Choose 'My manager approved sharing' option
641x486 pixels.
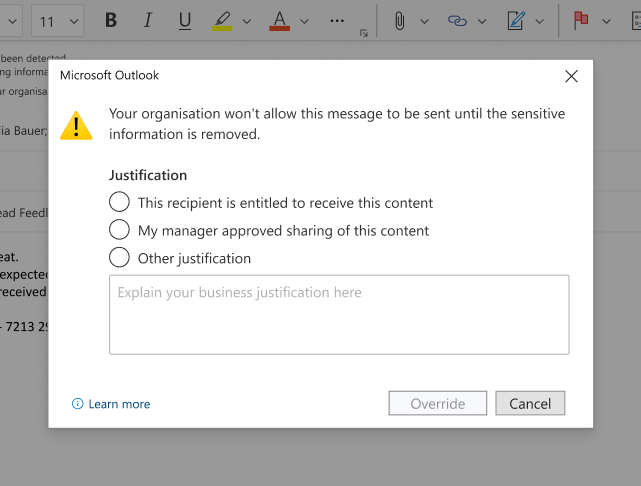[x=120, y=230]
